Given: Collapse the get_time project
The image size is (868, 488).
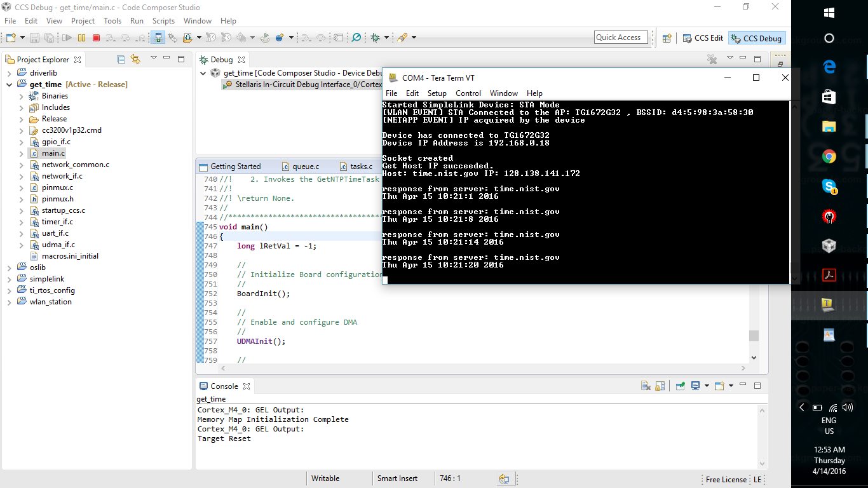Looking at the screenshot, I should coord(10,85).
